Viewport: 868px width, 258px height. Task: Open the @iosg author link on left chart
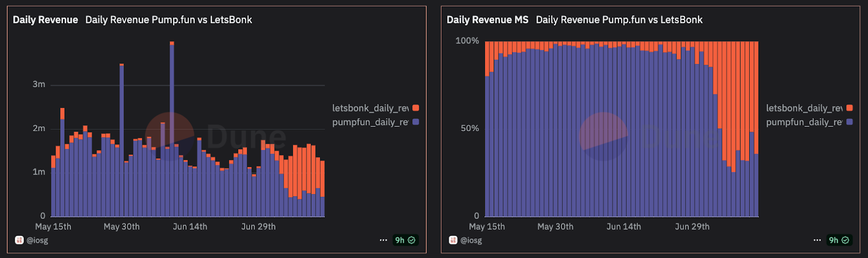(x=37, y=240)
